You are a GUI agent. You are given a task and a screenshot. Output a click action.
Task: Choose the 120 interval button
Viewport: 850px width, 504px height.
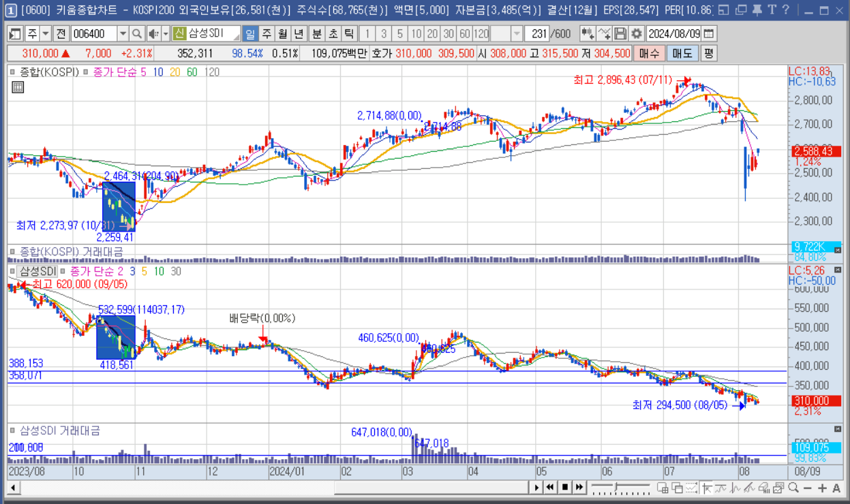pos(481,34)
